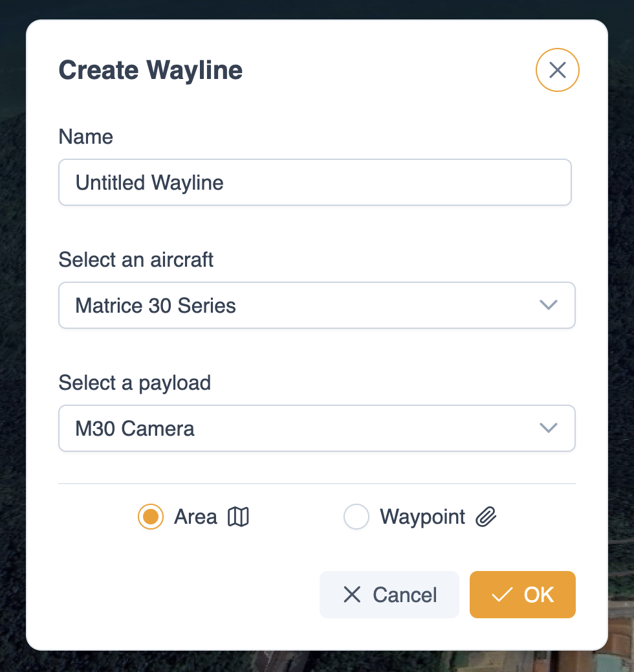Close the Create Wayline dialog
This screenshot has width=634, height=672.
coord(557,70)
